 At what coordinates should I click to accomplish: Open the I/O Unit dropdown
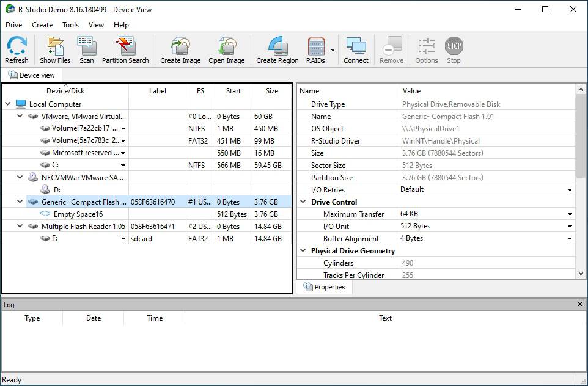pyautogui.click(x=570, y=227)
